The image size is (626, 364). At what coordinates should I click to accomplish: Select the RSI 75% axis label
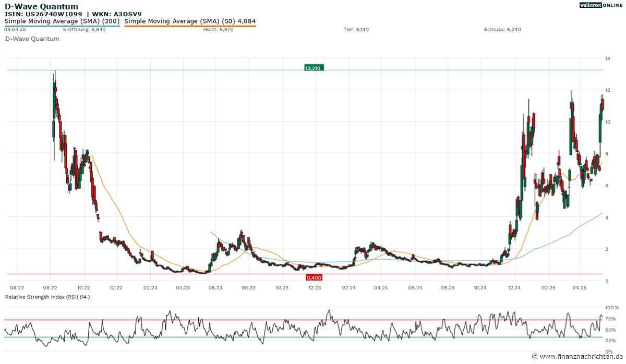pyautogui.click(x=611, y=319)
